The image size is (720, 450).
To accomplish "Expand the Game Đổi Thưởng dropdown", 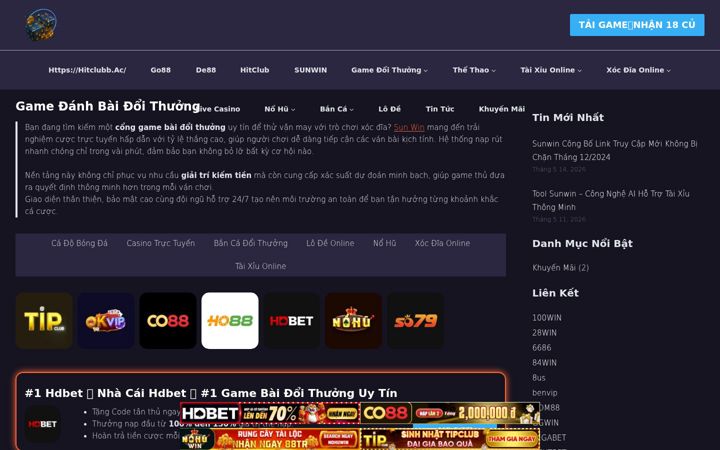I will [389, 70].
